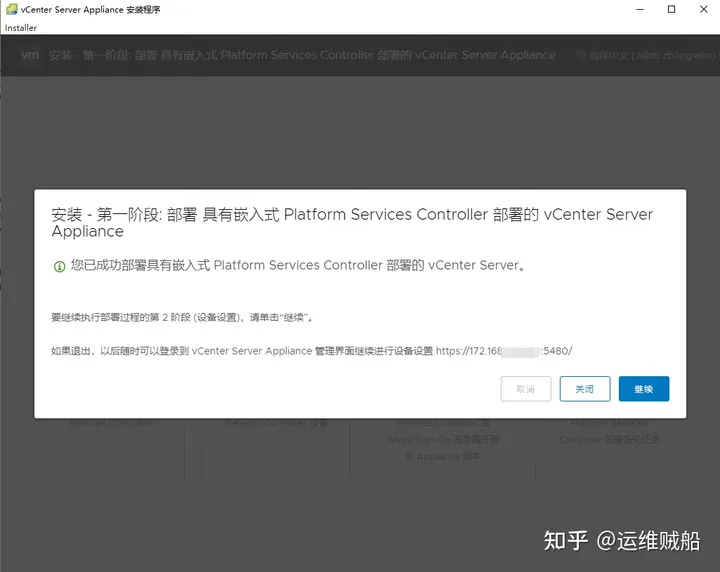This screenshot has height=572, width=720.
Task: Click the greyed-out 取消 button
Action: click(526, 389)
